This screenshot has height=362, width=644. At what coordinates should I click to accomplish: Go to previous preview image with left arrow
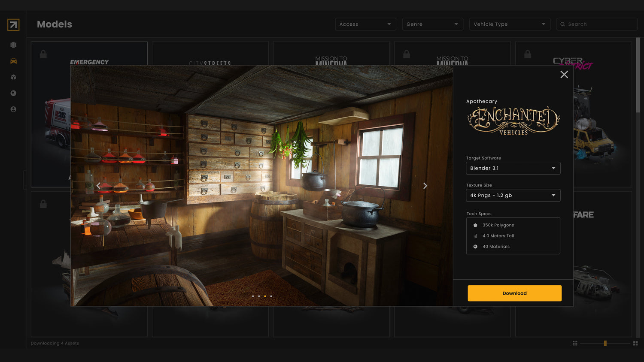98,186
